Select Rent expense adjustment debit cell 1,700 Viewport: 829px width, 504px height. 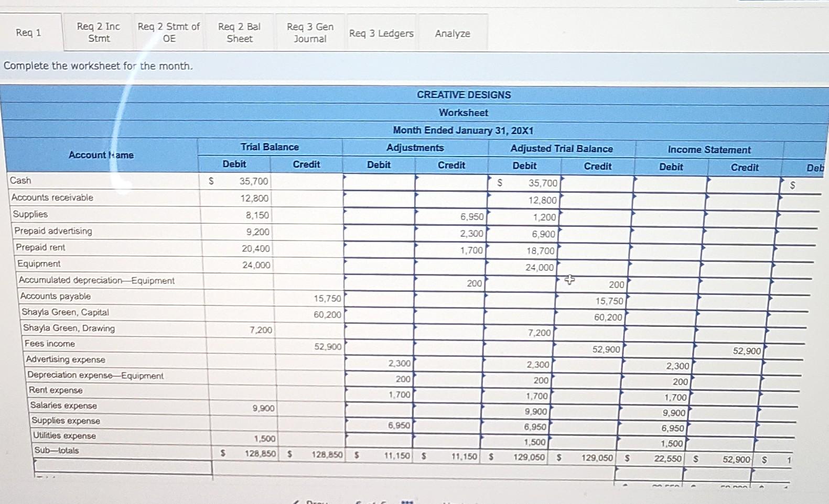(x=379, y=395)
